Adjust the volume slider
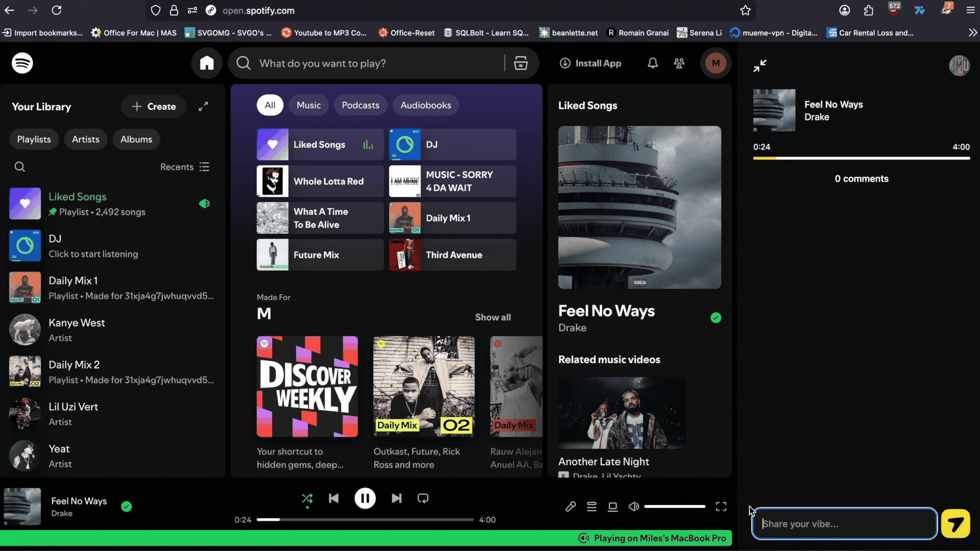Image resolution: width=980 pixels, height=551 pixels. [x=674, y=507]
